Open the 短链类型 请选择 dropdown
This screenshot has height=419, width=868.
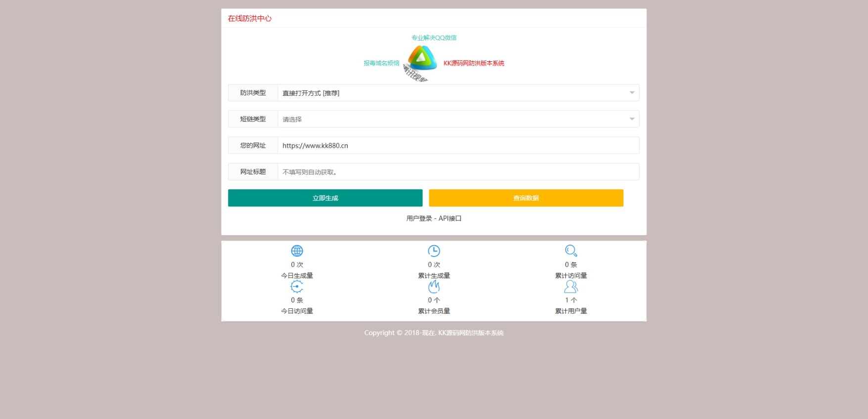tap(458, 119)
